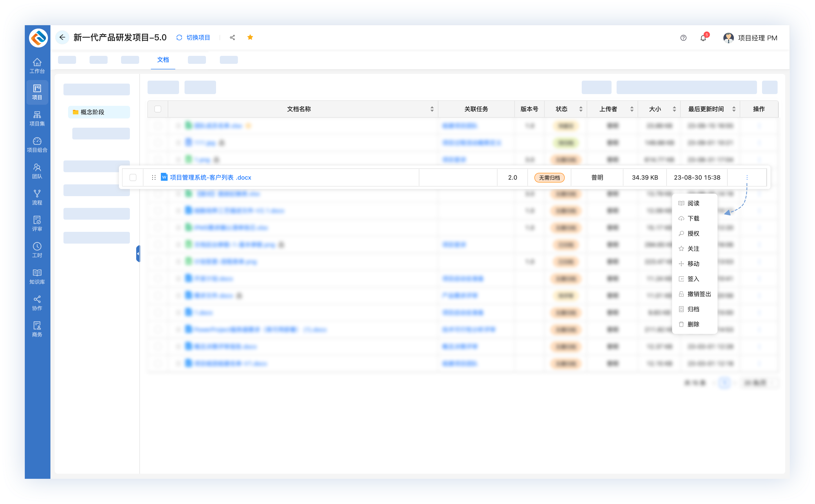Check the select-all header checkbox
The width and height of the screenshot is (815, 504).
158,109
